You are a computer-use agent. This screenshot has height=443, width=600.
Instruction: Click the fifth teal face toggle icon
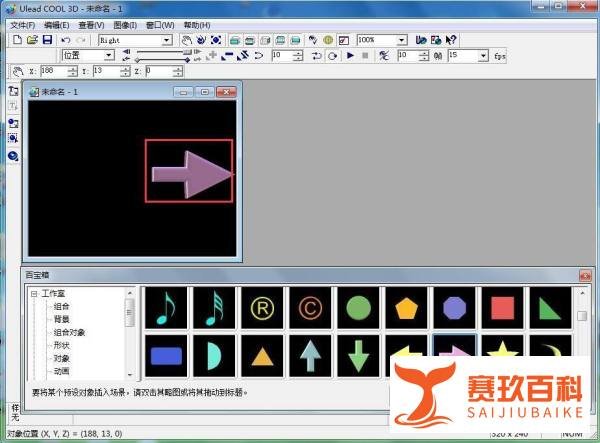coord(295,40)
